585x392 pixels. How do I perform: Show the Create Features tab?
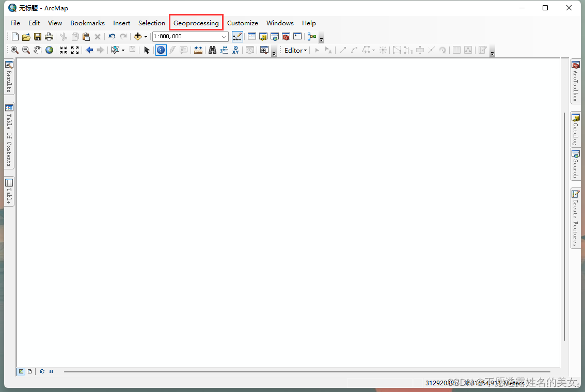(x=576, y=218)
